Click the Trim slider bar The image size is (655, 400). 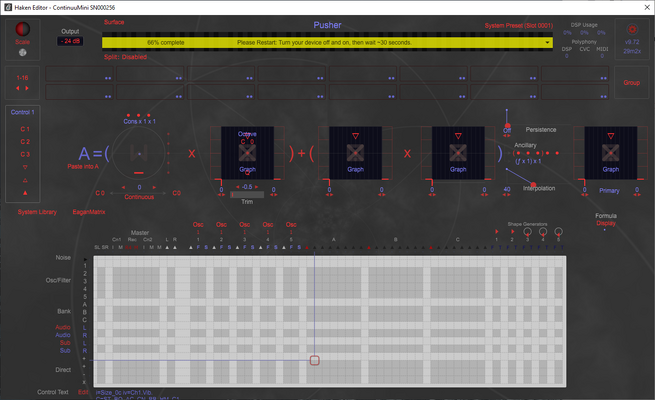[x=247, y=195]
